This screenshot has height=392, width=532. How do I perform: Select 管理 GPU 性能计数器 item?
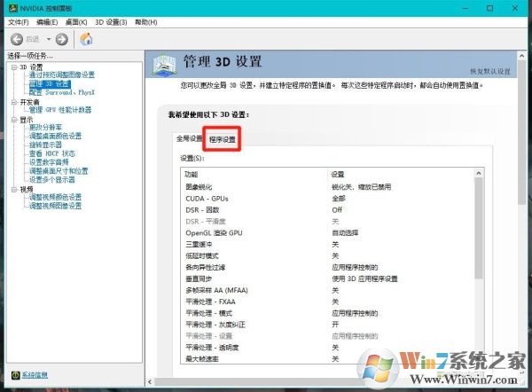click(60, 110)
